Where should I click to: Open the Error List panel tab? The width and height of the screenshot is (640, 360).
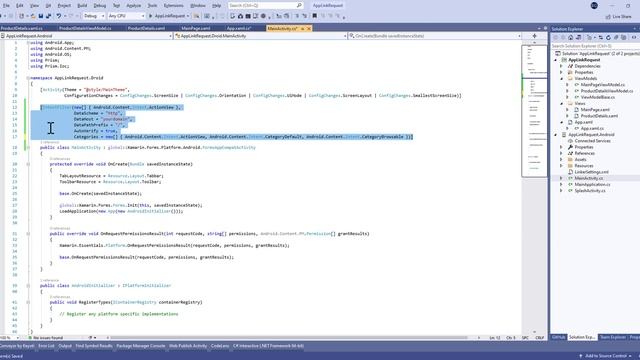coord(46,346)
